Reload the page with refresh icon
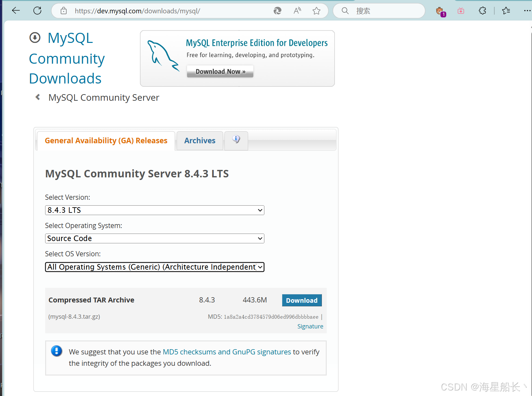The image size is (532, 396). [37, 11]
